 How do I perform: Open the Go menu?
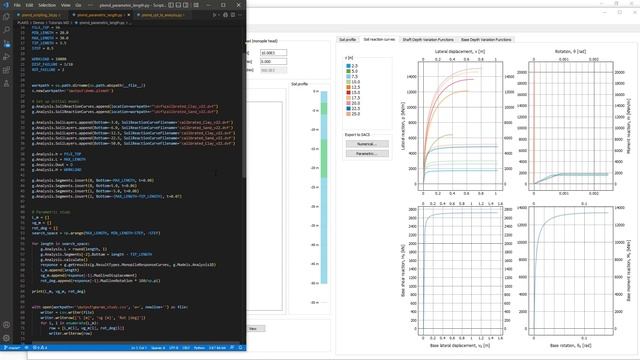pyautogui.click(x=78, y=5)
